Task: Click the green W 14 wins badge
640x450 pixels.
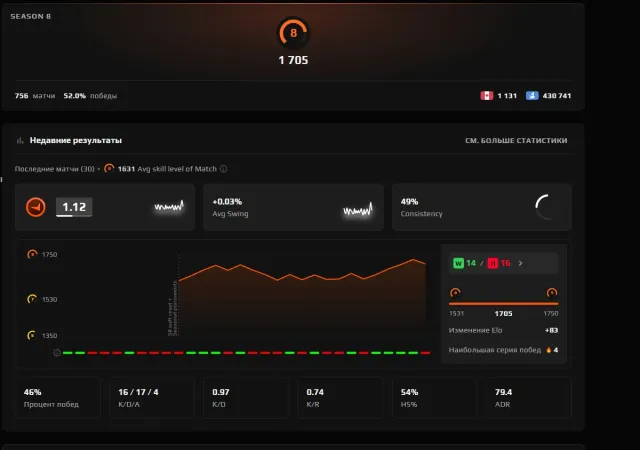Action: [464, 263]
